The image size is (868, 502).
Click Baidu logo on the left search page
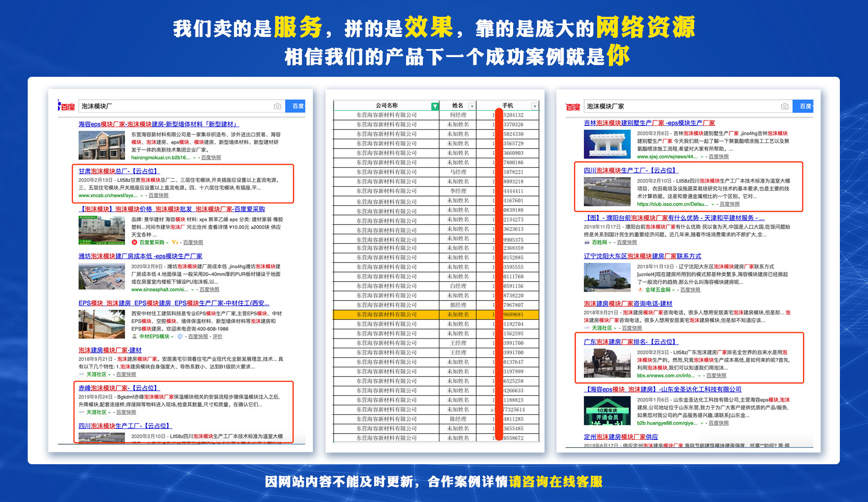click(66, 106)
